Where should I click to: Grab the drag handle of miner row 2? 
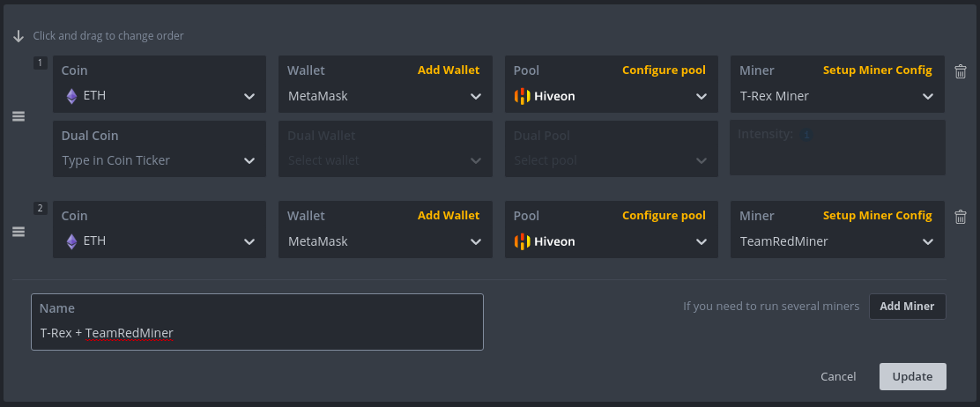[19, 232]
